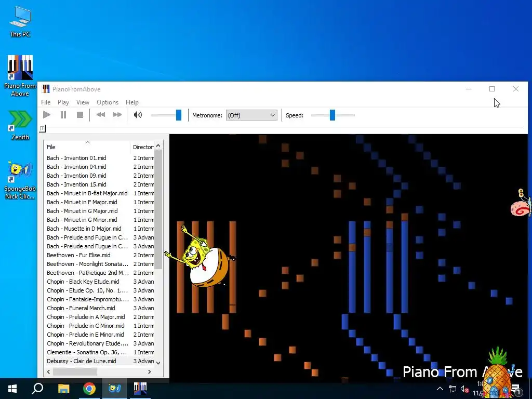The image size is (532, 399).
Task: Pause the song with the Pause button
Action: [63, 115]
